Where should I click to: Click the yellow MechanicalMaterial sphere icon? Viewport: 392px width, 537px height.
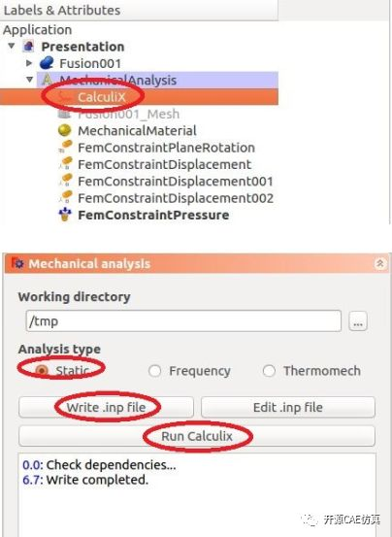pyautogui.click(x=65, y=130)
